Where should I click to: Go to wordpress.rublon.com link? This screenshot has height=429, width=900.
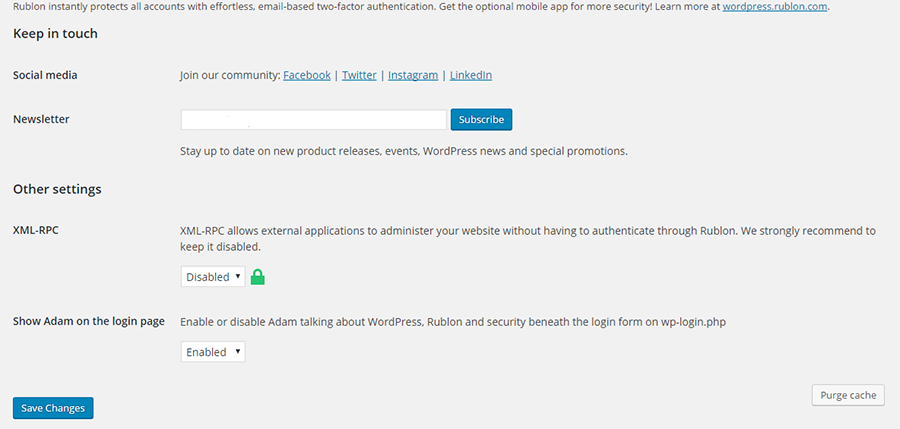pyautogui.click(x=775, y=7)
